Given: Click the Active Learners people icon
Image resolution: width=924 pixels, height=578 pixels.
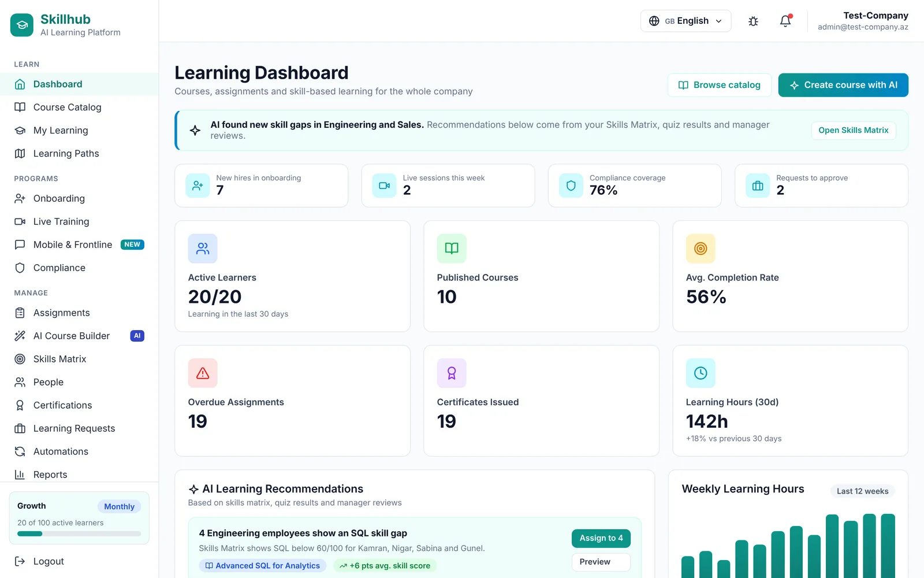Looking at the screenshot, I should pos(203,249).
